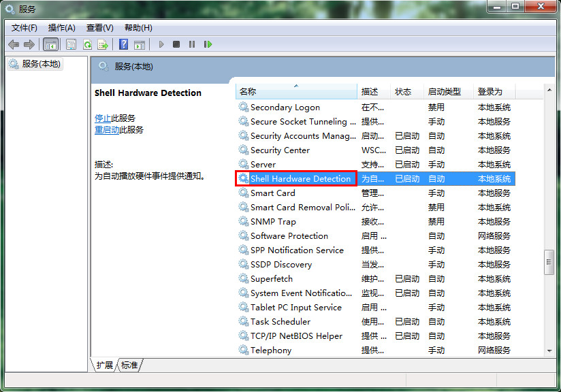This screenshot has height=392, width=561.
Task: Click the blue Help question mark icon
Action: (123, 44)
